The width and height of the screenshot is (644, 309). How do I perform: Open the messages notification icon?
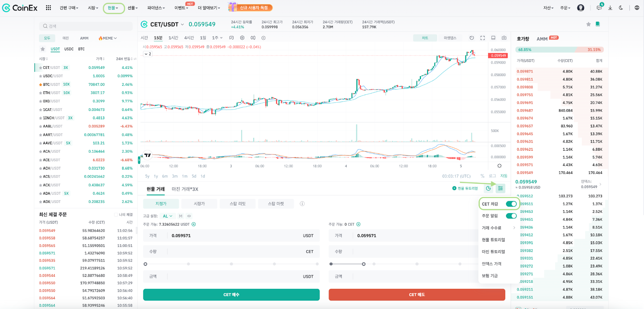tap(599, 8)
